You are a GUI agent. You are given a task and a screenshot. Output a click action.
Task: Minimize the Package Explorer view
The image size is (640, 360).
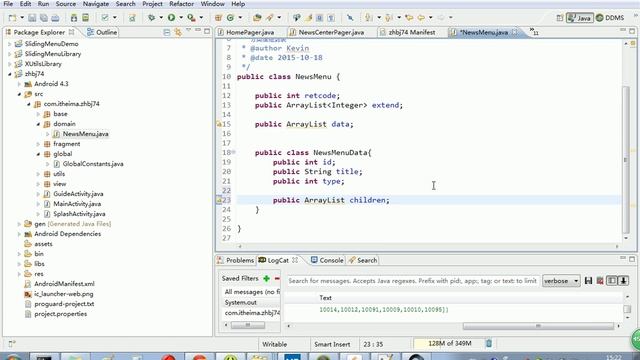click(198, 31)
